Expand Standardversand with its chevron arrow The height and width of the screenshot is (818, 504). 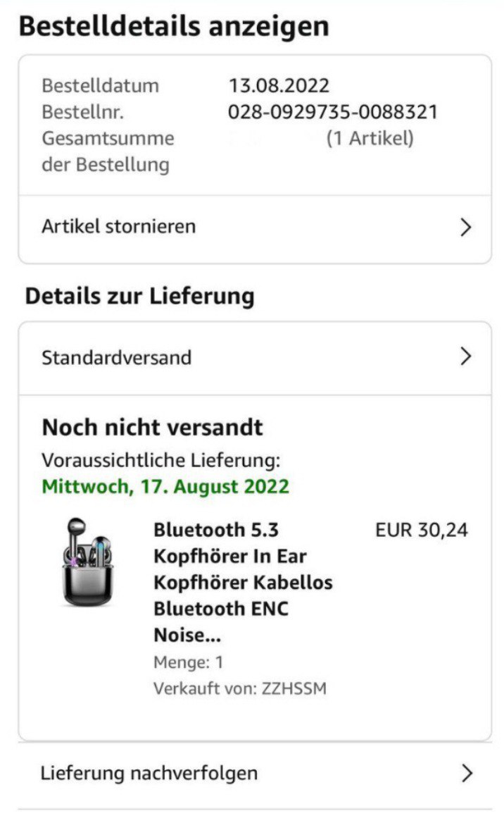[x=466, y=357]
